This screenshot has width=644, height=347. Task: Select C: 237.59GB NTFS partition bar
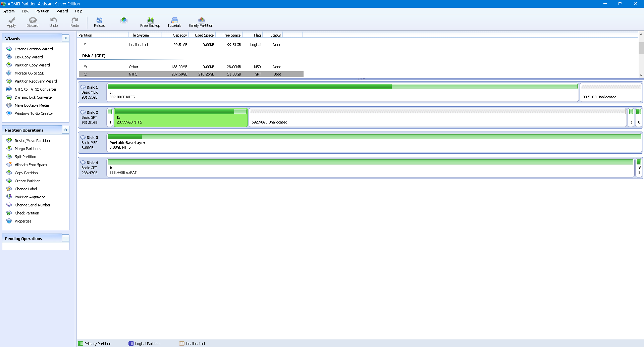[181, 117]
